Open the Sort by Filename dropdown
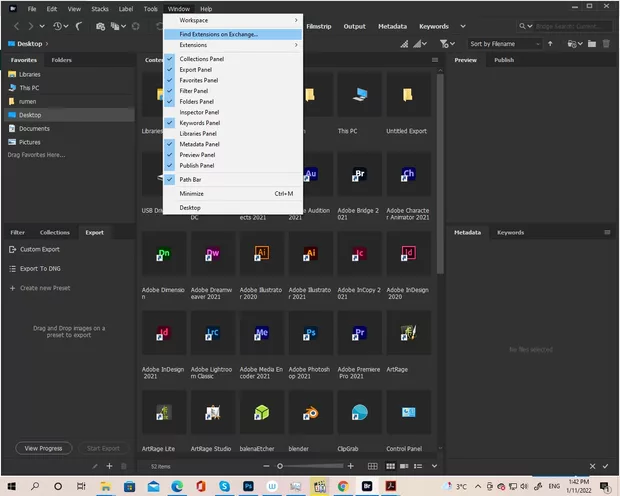620x496 pixels. [x=506, y=44]
